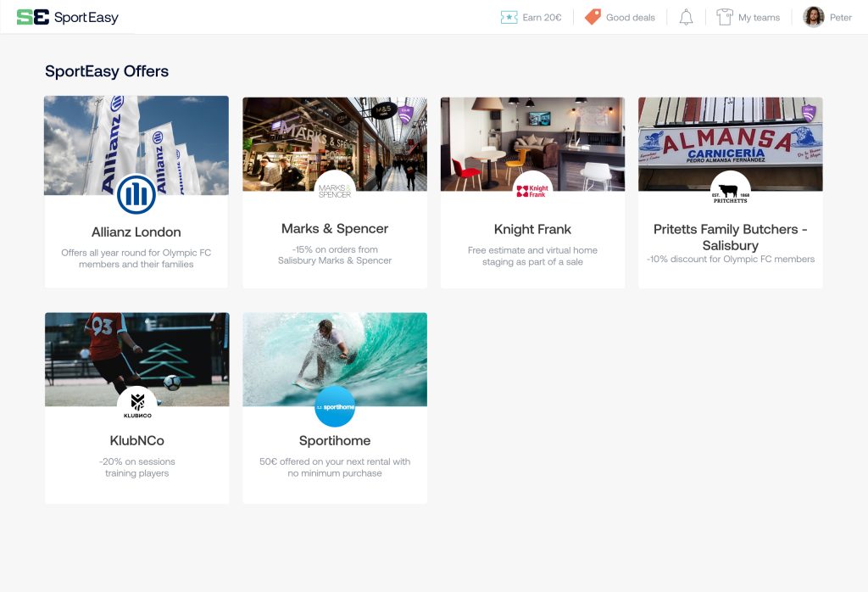Image resolution: width=868 pixels, height=592 pixels.
Task: Open notifications bell icon
Action: [686, 17]
